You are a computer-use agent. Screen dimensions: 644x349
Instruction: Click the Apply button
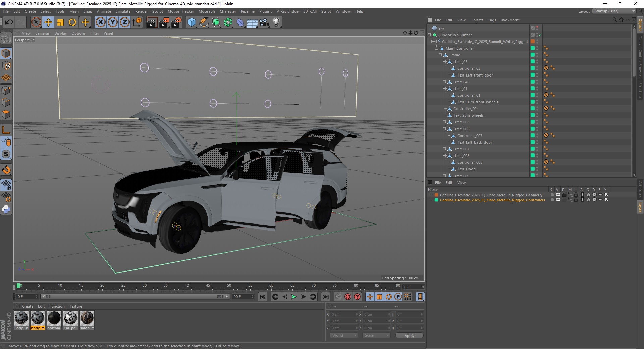(409, 335)
